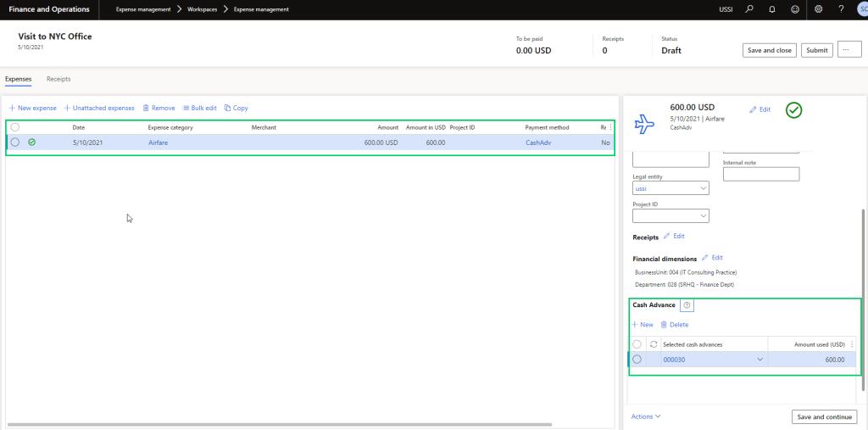Click the help question mark icon
The height and width of the screenshot is (430, 868).
[841, 9]
